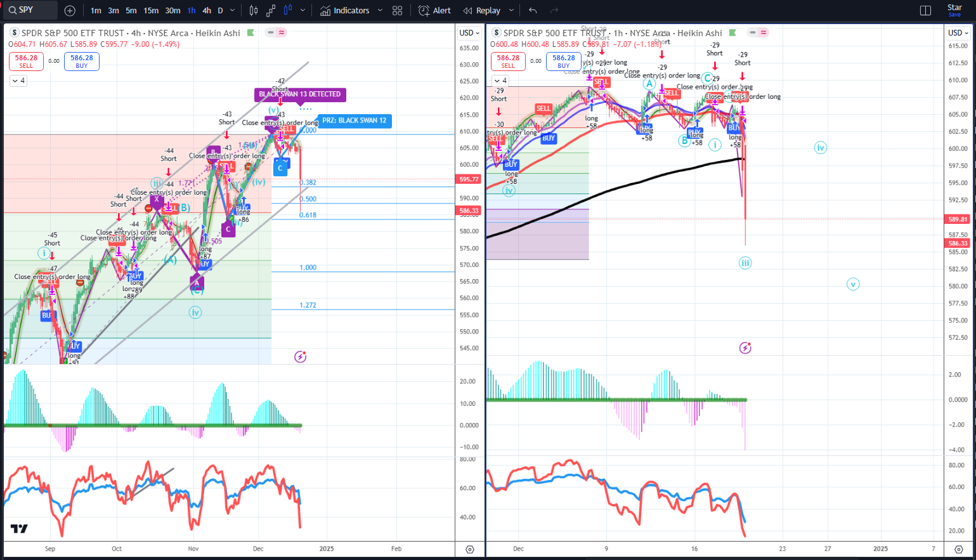
Task: Select the 1.000 Fibonacci level label
Action: coord(308,268)
